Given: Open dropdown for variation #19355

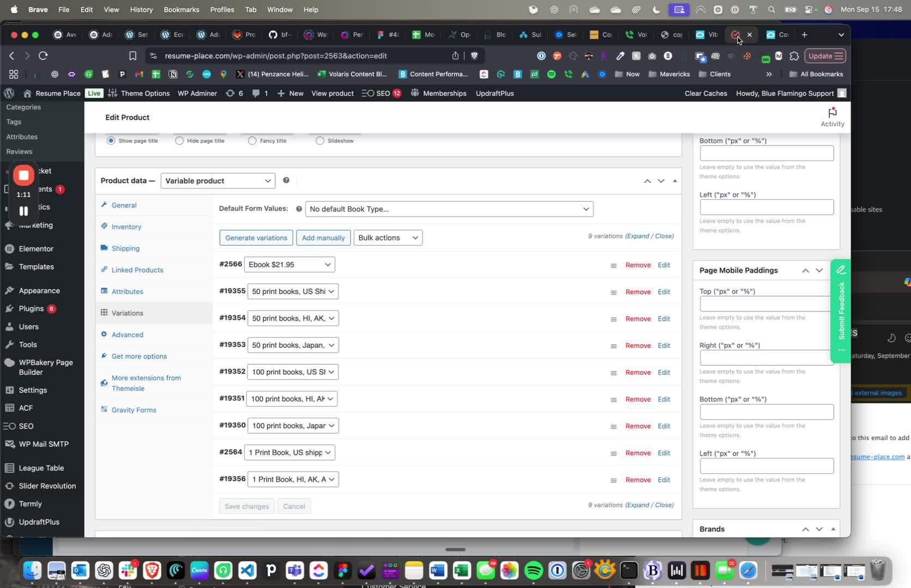Looking at the screenshot, I should (293, 291).
